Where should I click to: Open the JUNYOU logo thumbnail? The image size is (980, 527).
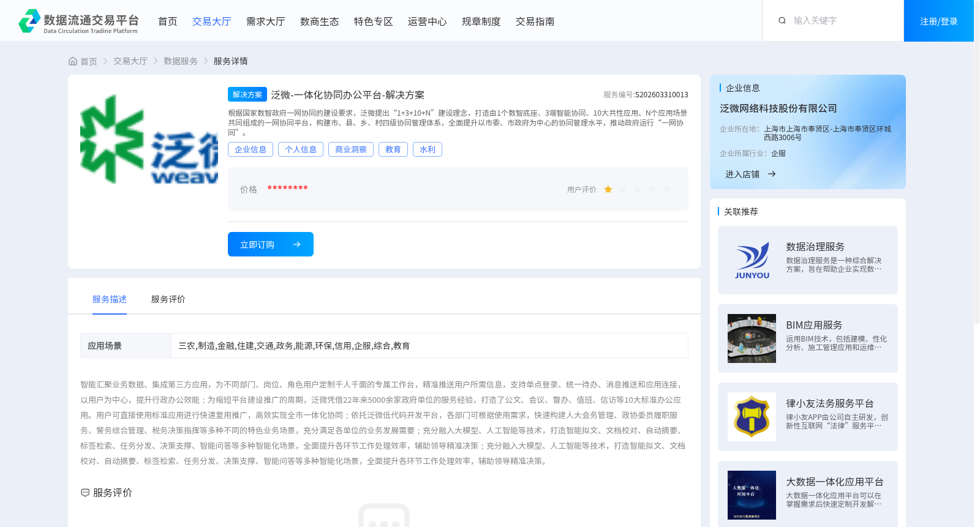click(x=752, y=260)
